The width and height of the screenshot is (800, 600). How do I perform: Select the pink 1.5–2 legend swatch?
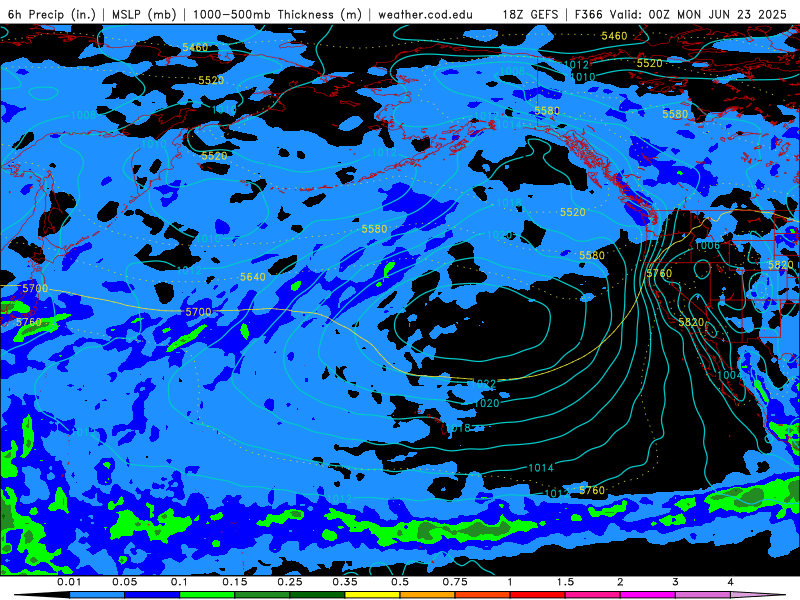tap(593, 595)
